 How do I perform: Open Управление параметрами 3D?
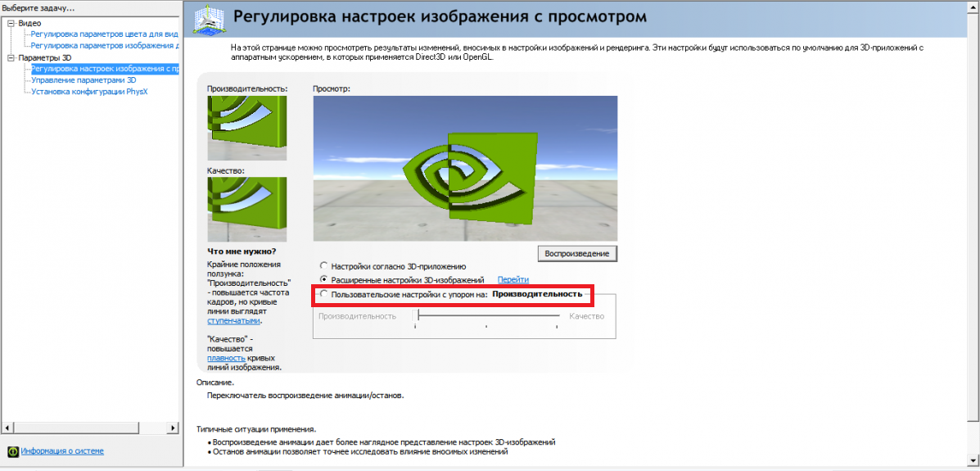click(x=84, y=80)
